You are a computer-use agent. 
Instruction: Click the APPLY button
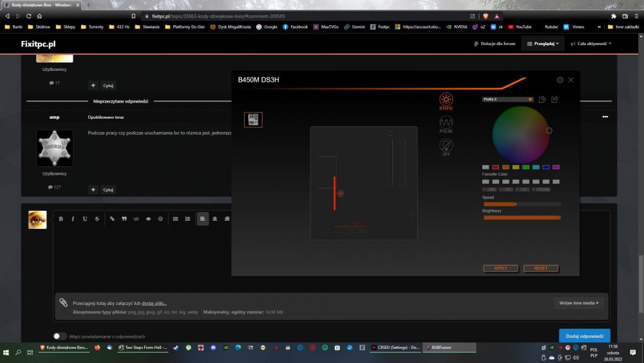[x=500, y=268]
